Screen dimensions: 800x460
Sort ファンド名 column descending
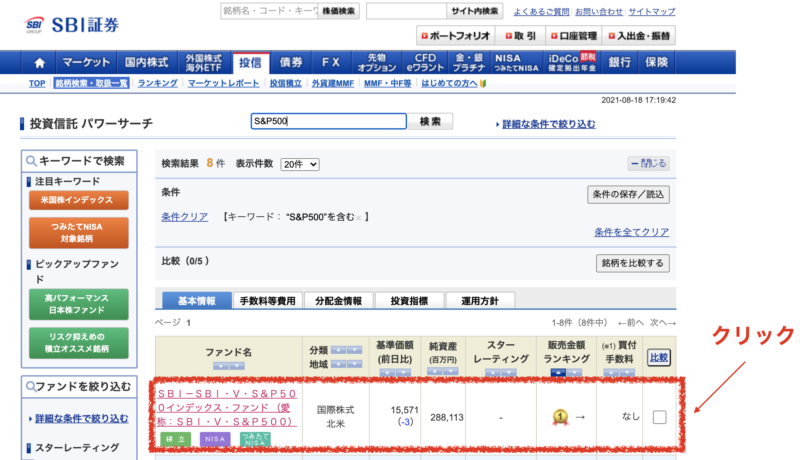237,366
